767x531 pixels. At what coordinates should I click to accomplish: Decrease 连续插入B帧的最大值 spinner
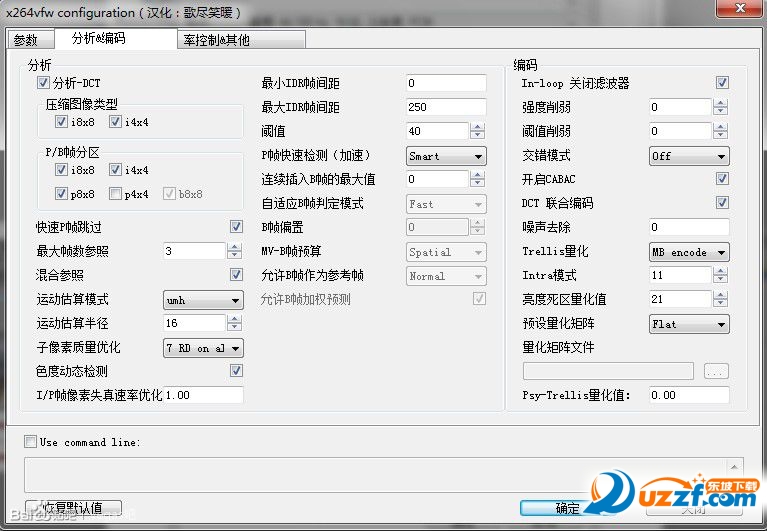click(477, 183)
